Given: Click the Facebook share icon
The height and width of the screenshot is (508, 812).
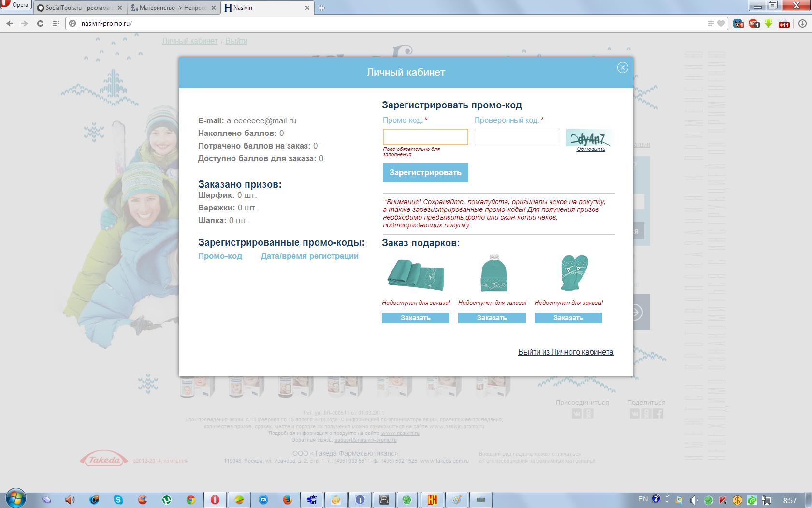Looking at the screenshot, I should 658,414.
